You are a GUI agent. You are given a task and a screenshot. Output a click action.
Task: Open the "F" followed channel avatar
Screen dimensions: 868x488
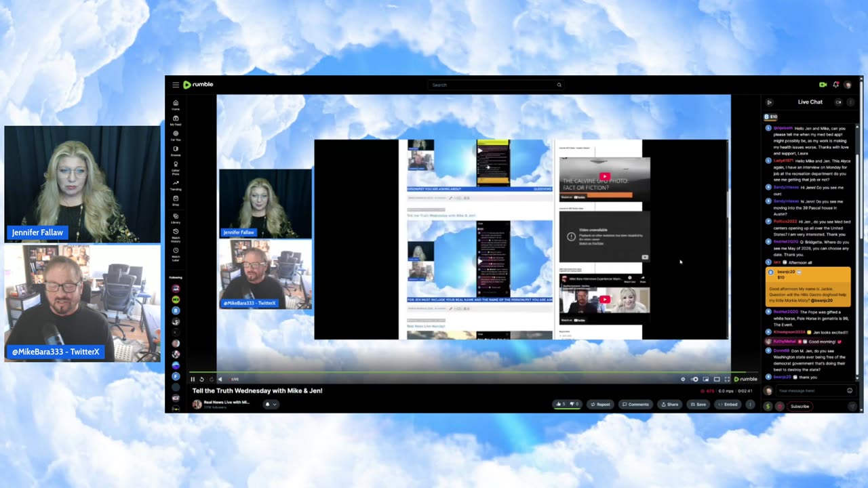click(176, 376)
